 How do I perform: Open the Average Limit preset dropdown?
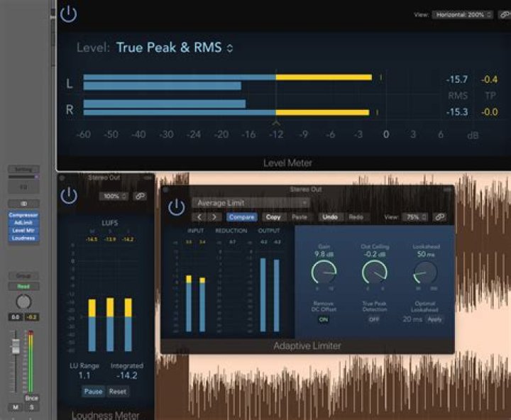tap(251, 203)
